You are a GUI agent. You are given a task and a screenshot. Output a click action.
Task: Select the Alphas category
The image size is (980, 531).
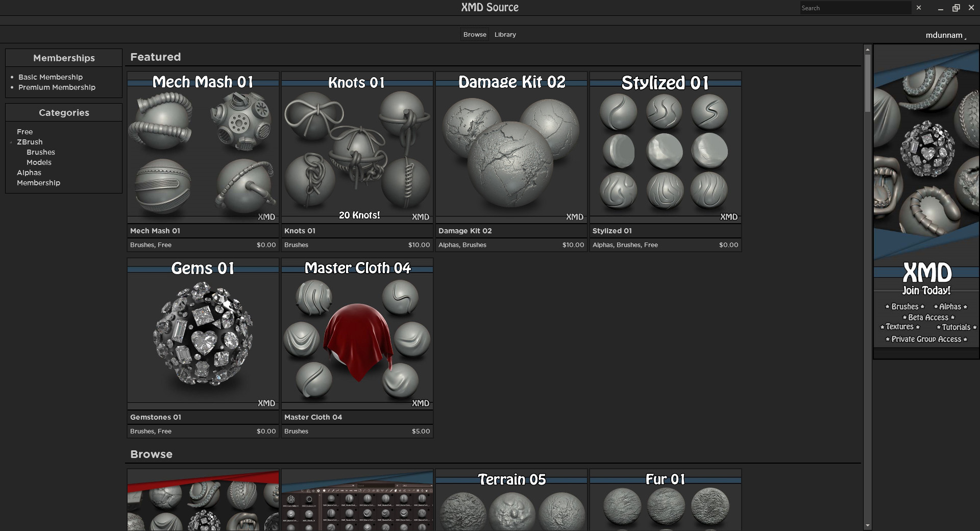click(29, 173)
